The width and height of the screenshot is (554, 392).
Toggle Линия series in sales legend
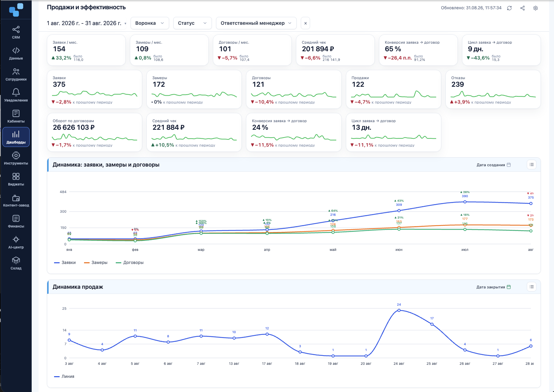point(64,377)
